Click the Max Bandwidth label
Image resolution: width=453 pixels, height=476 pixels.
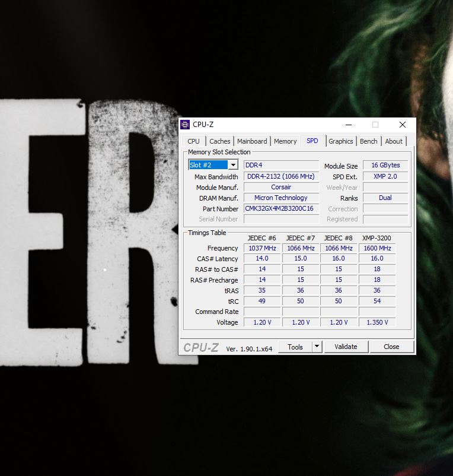coord(216,177)
